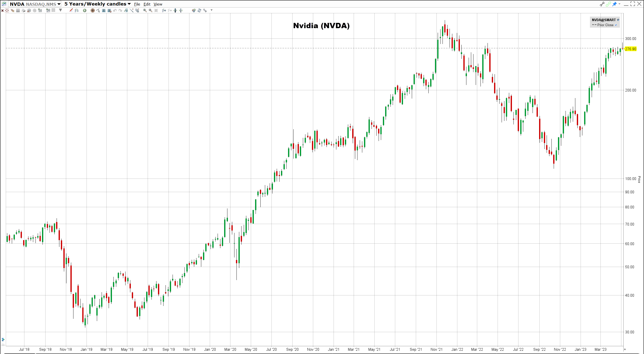Click the pencil edit icon
The width and height of the screenshot is (644, 354).
click(71, 10)
